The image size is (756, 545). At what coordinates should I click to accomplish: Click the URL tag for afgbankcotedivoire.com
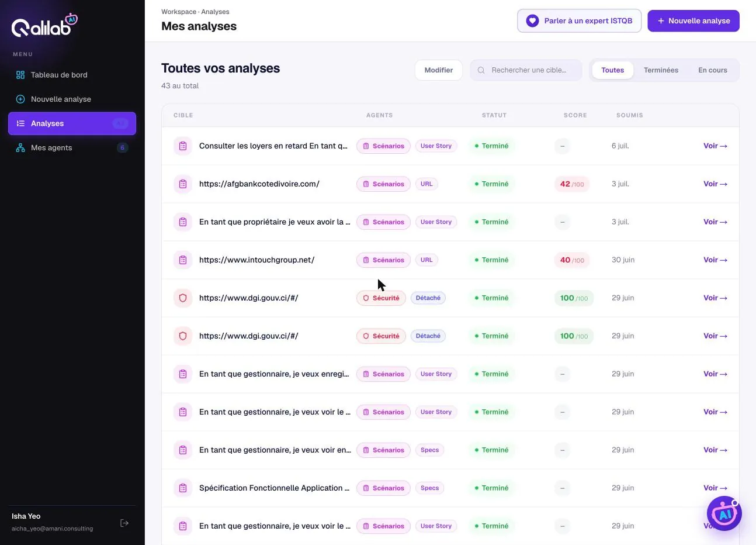pos(426,184)
